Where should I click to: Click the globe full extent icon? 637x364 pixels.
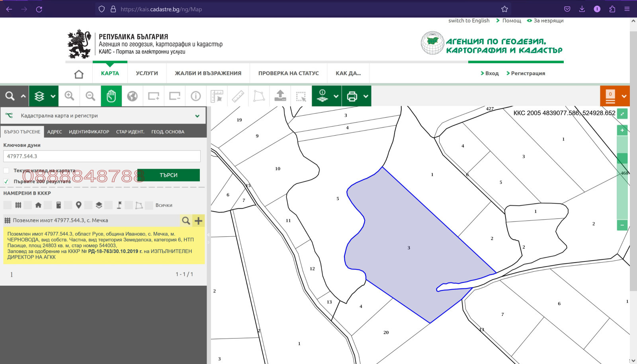pos(132,96)
